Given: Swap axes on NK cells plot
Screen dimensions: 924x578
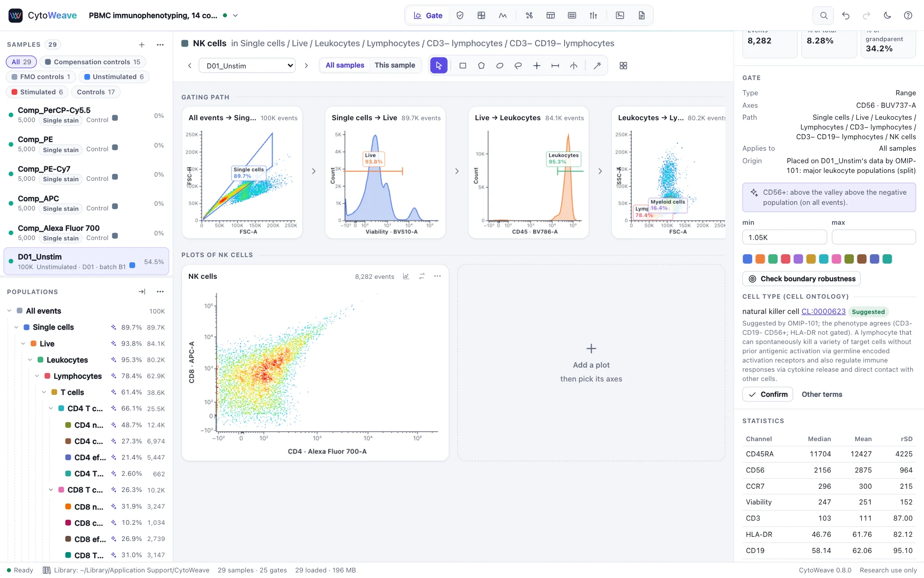Looking at the screenshot, I should tap(421, 276).
